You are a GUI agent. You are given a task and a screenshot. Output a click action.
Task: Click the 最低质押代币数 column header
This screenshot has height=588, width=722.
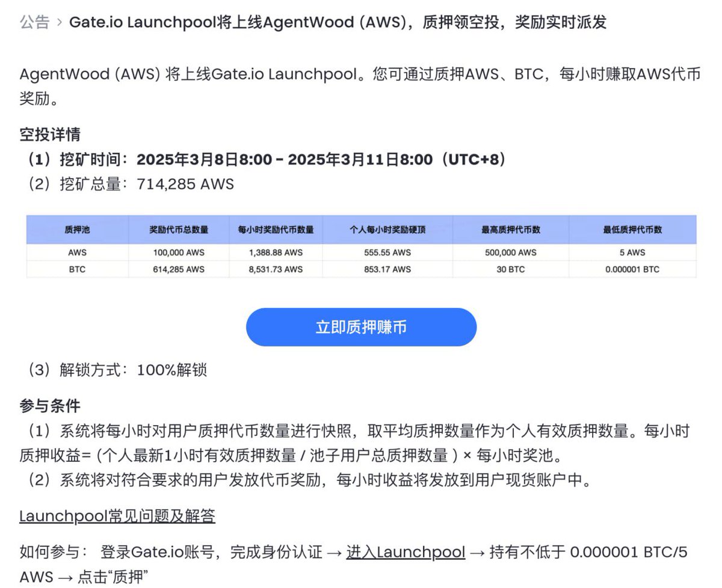632,230
